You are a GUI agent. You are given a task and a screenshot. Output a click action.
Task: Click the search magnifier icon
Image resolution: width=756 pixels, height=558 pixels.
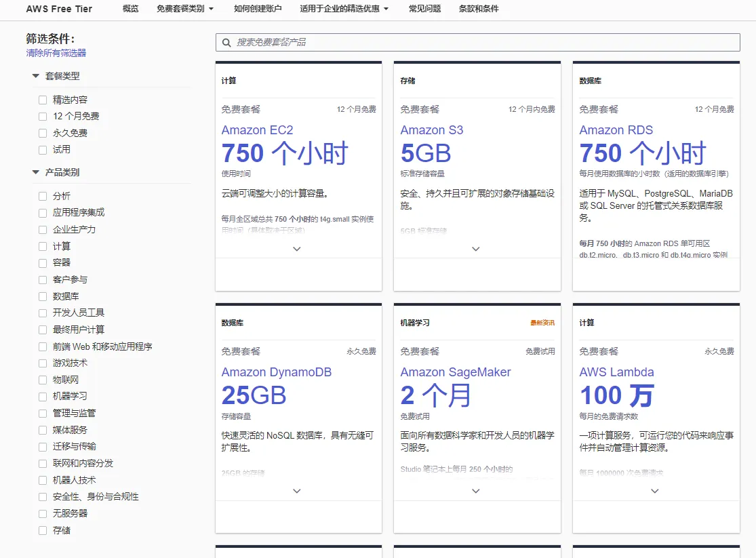226,43
